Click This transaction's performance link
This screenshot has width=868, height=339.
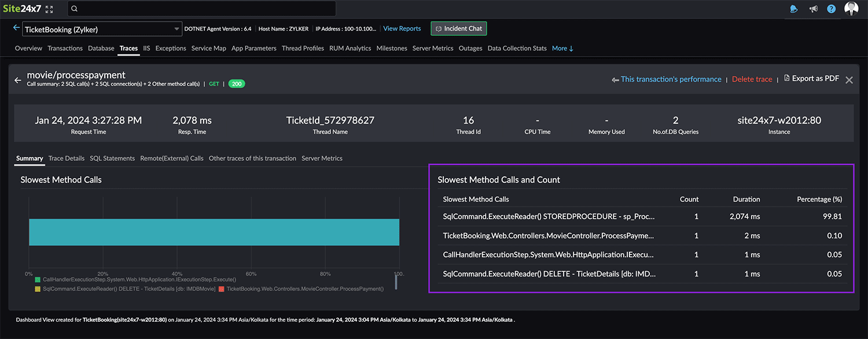[x=670, y=79]
